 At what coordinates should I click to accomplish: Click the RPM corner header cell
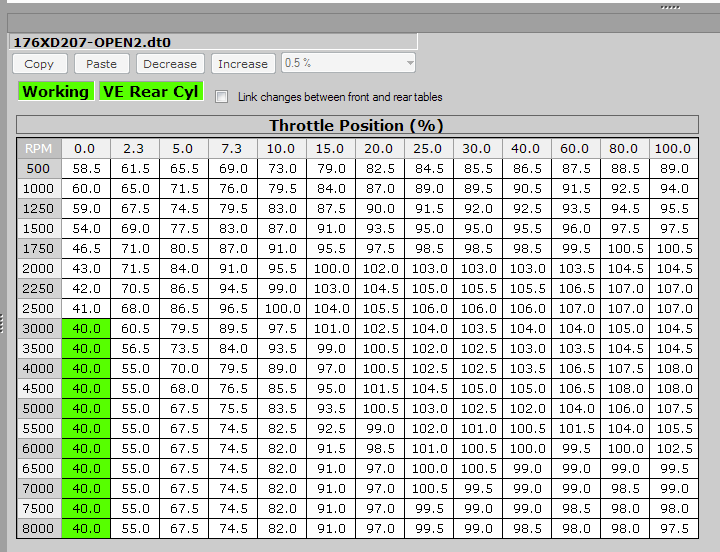point(38,148)
